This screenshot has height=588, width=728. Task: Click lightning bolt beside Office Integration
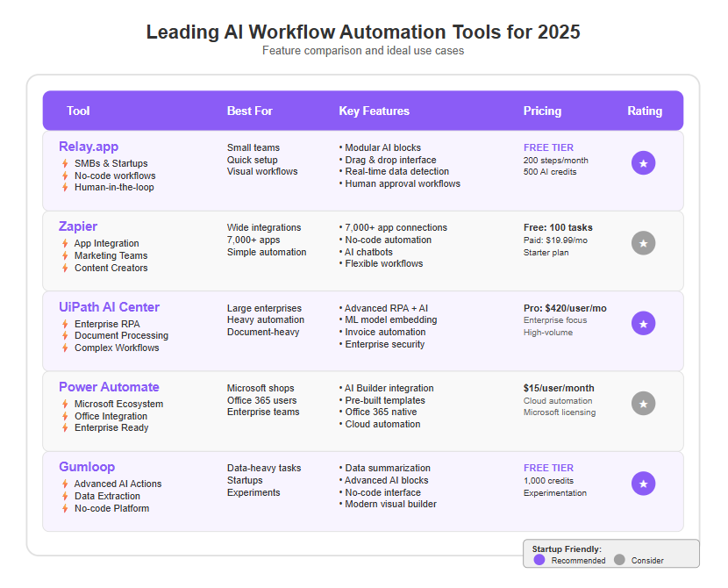click(65, 416)
